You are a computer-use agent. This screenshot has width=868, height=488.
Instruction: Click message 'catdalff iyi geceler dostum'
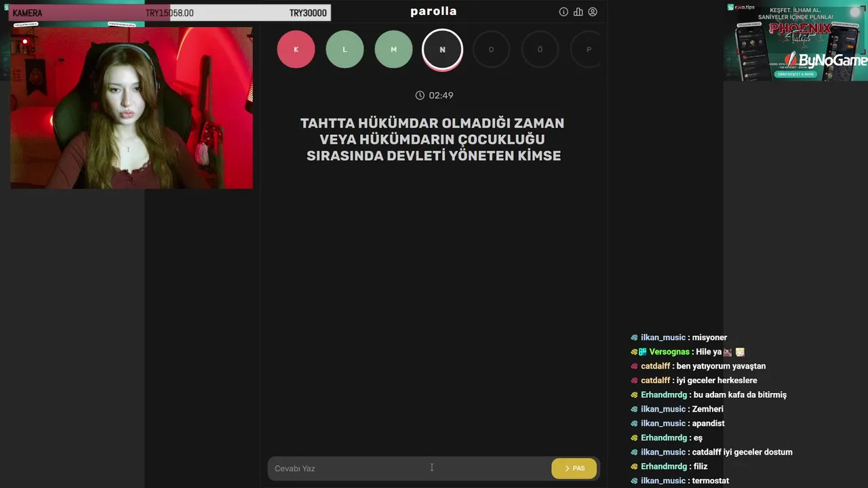[x=742, y=452]
